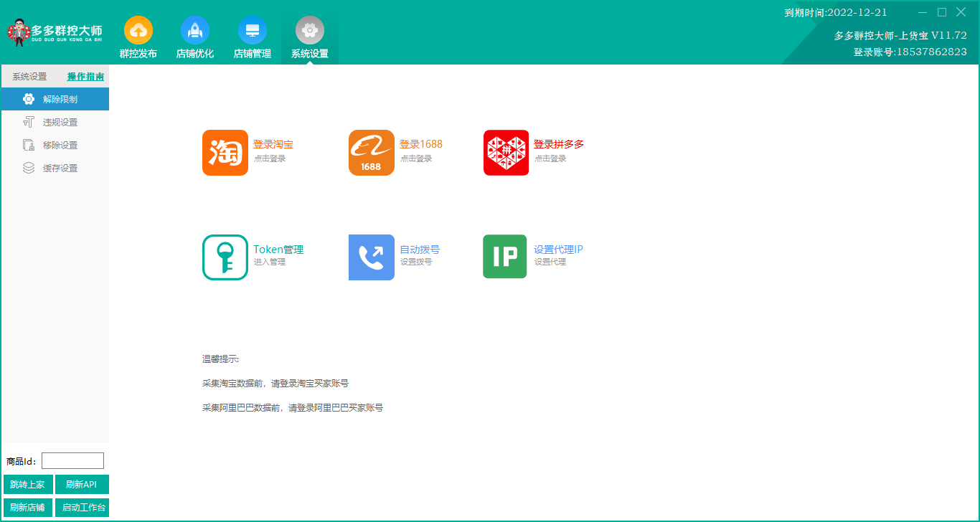Click the red Pinduoduo heart icon

[506, 153]
